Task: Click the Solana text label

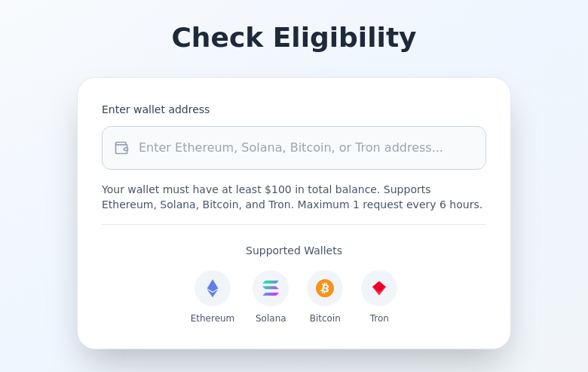Action: 271,318
